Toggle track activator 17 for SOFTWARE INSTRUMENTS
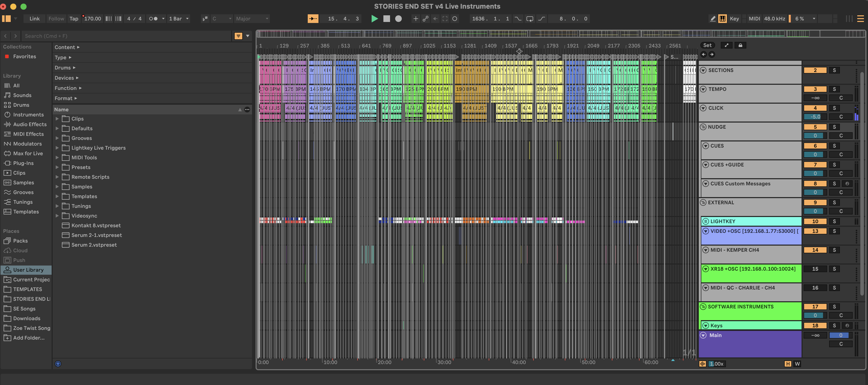The width and height of the screenshot is (868, 385). click(x=815, y=307)
